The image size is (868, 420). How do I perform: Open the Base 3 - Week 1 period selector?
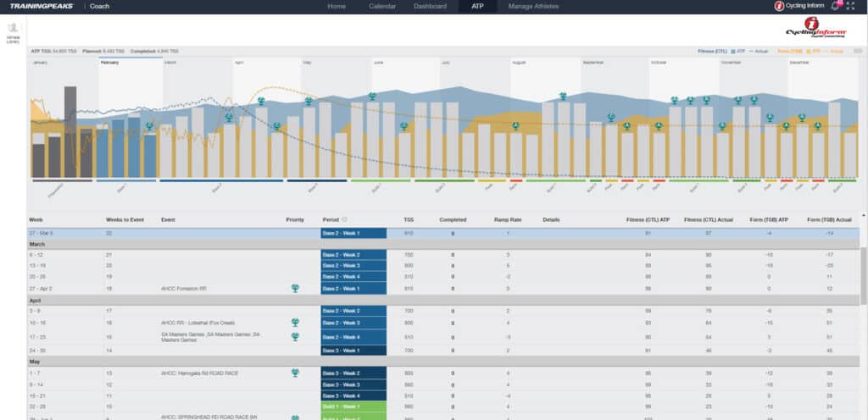353,350
